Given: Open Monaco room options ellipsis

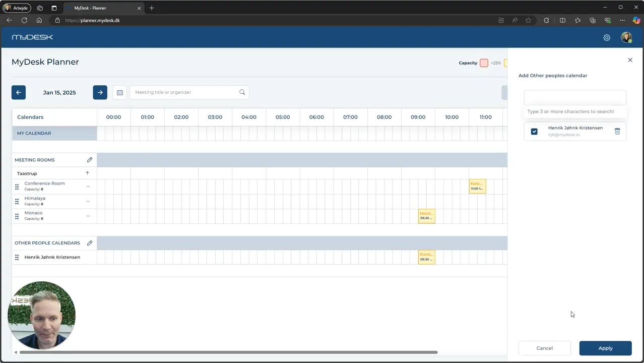Looking at the screenshot, I should tap(88, 216).
